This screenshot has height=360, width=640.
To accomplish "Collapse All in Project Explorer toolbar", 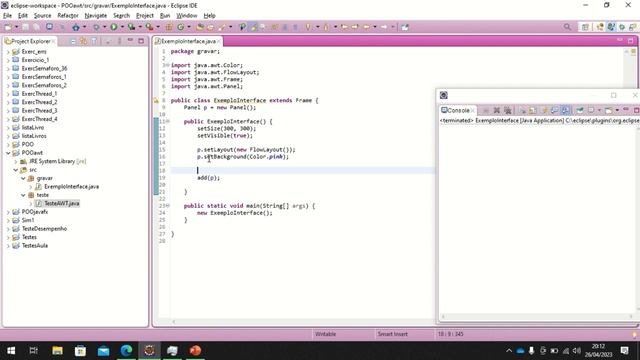I will [x=73, y=41].
